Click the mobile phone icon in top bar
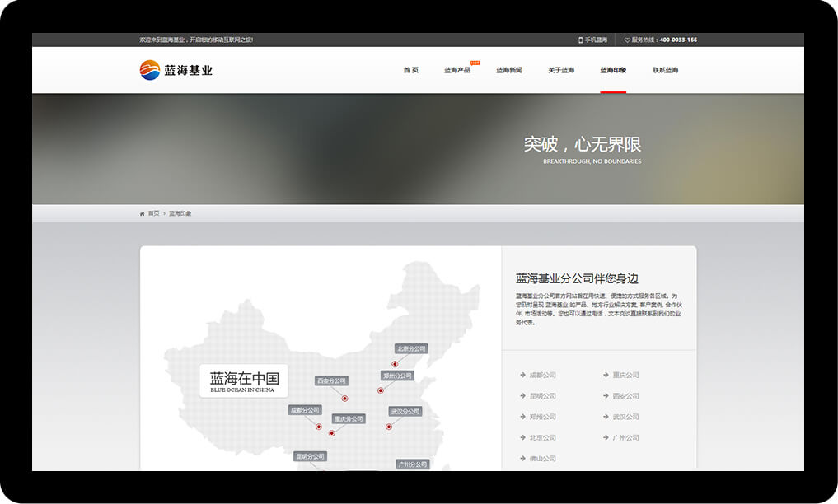This screenshot has width=838, height=504. coord(580,40)
